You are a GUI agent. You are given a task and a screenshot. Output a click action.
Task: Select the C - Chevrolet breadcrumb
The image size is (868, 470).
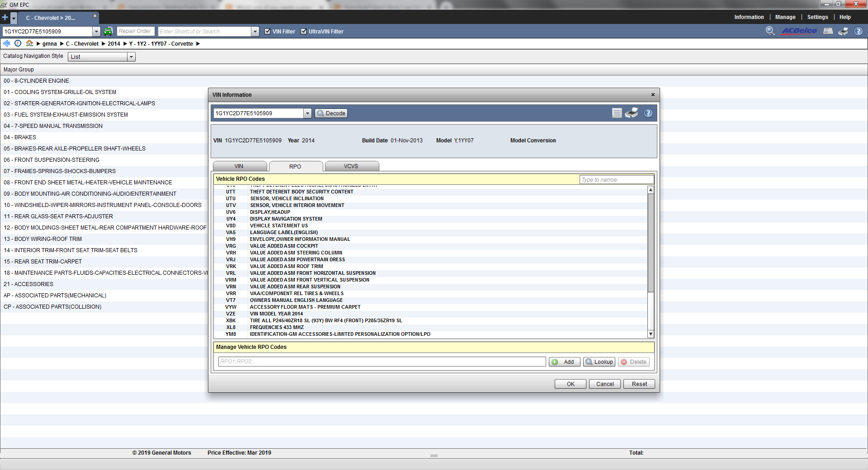coord(82,44)
